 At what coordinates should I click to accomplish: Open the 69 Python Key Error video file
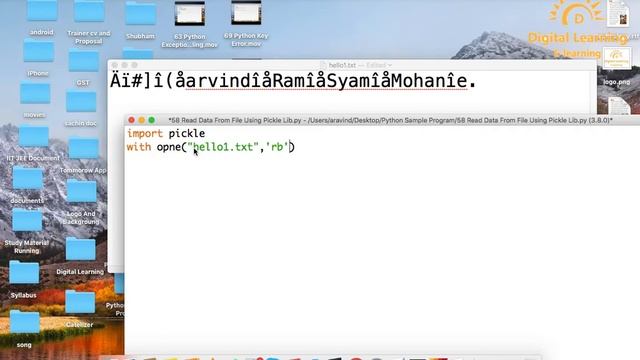[x=246, y=13]
